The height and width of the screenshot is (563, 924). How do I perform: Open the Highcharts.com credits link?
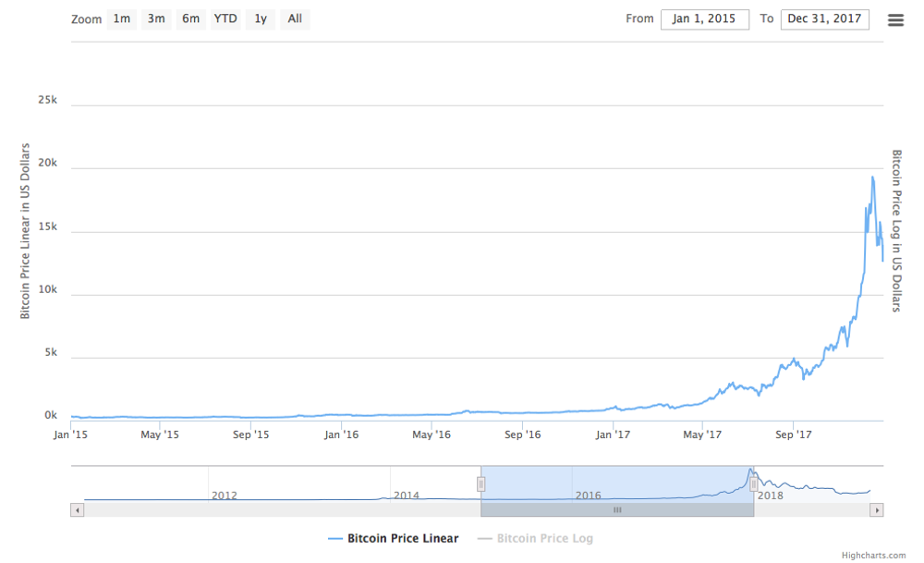873,556
